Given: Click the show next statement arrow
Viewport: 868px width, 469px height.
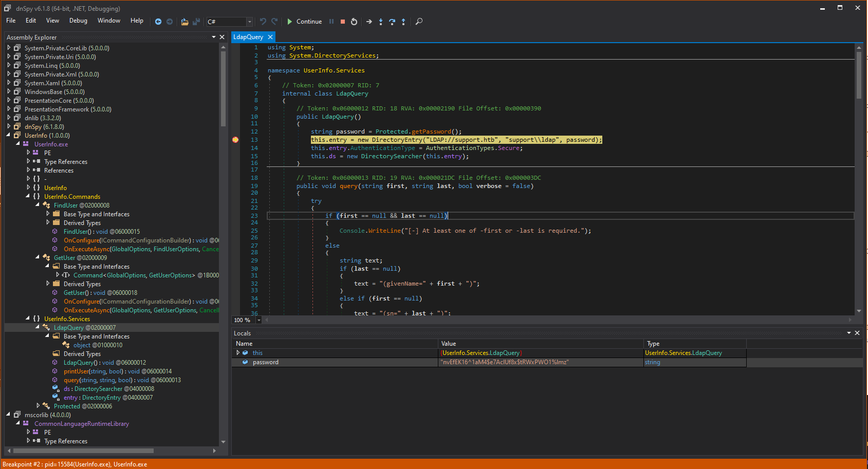Looking at the screenshot, I should (369, 22).
